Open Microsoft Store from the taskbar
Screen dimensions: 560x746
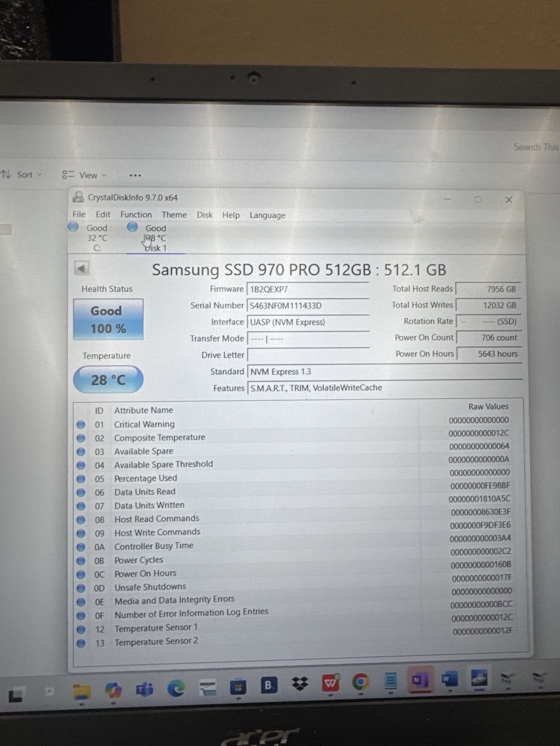pos(238,686)
